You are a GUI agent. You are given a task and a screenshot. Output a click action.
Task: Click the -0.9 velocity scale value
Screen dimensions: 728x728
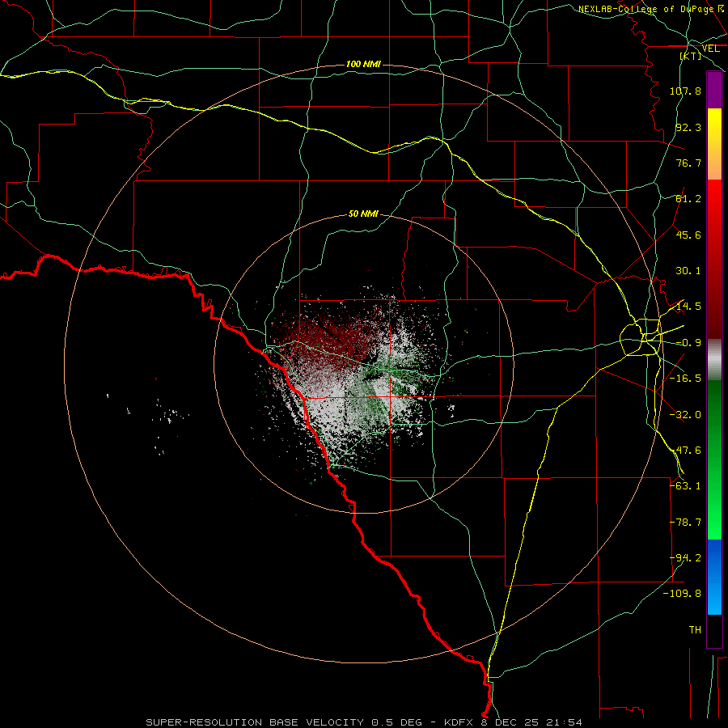click(x=688, y=343)
